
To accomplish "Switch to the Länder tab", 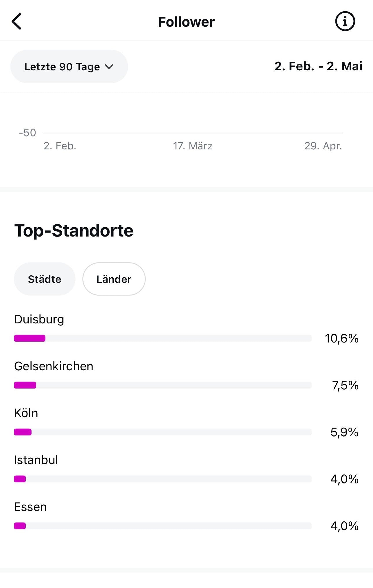I will click(x=114, y=279).
